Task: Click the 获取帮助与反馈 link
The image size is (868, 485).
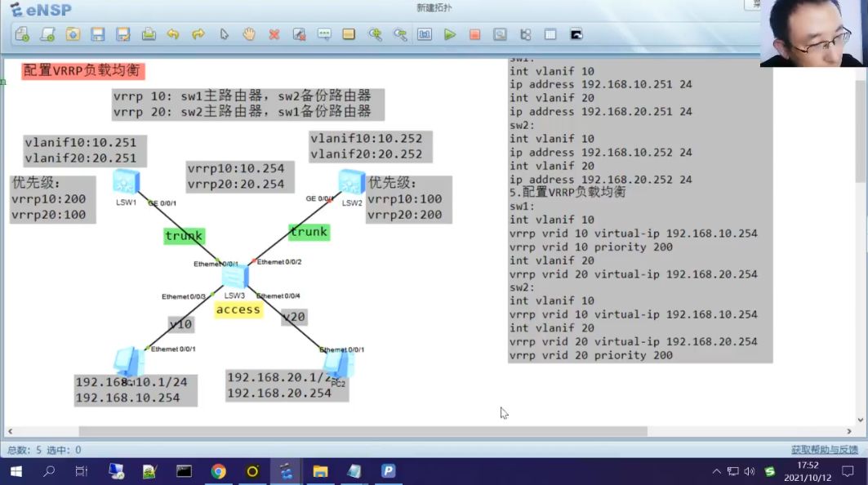Action: pos(824,450)
